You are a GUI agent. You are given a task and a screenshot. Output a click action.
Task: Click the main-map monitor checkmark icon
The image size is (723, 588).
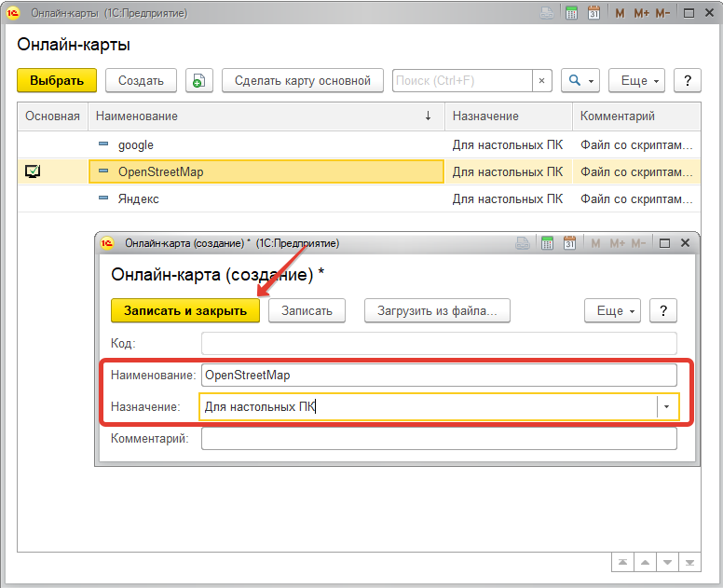[33, 171]
